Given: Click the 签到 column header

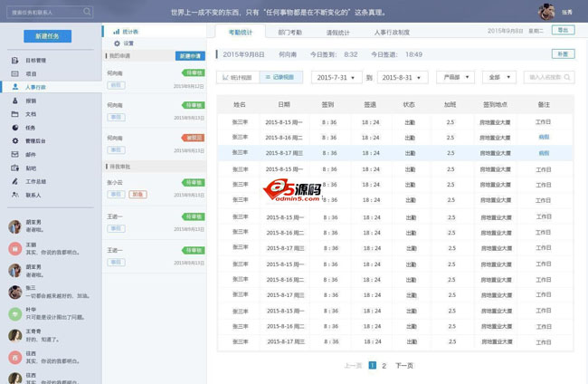Looking at the screenshot, I should [x=327, y=104].
